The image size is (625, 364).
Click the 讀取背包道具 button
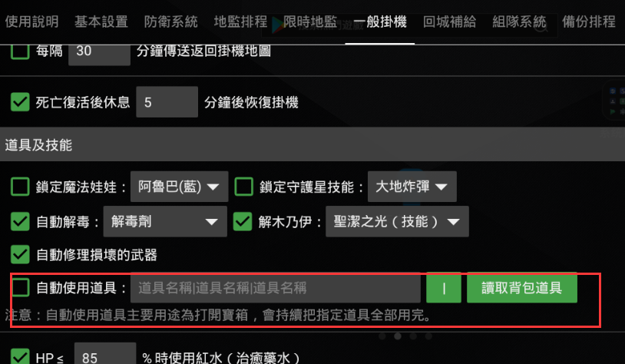(522, 287)
